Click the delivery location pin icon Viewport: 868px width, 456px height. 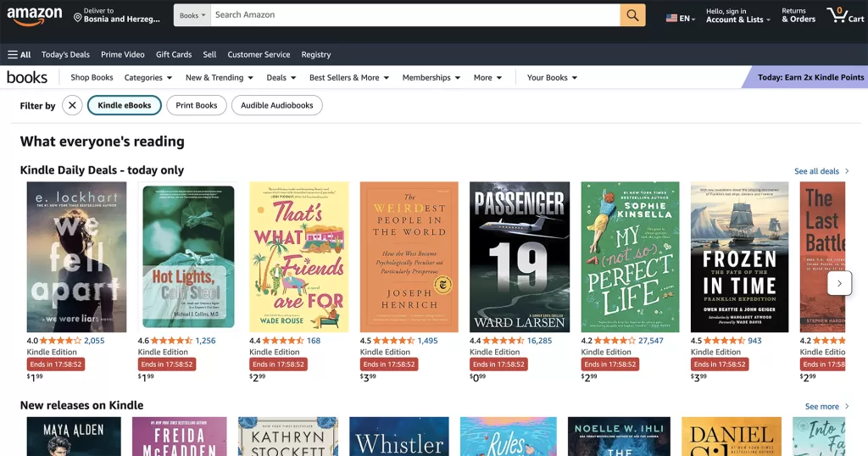point(77,18)
